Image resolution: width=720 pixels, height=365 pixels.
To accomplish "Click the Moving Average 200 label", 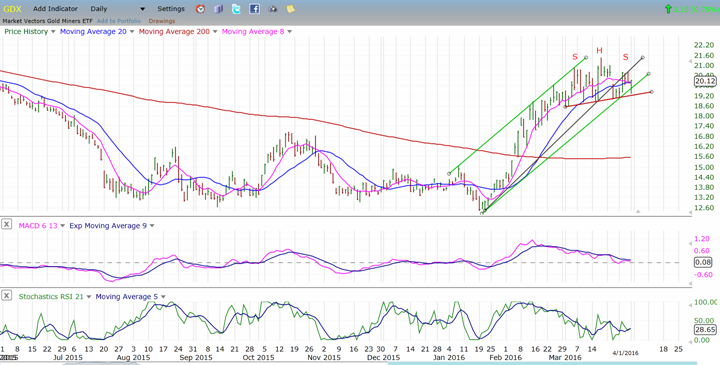I will click(x=174, y=32).
